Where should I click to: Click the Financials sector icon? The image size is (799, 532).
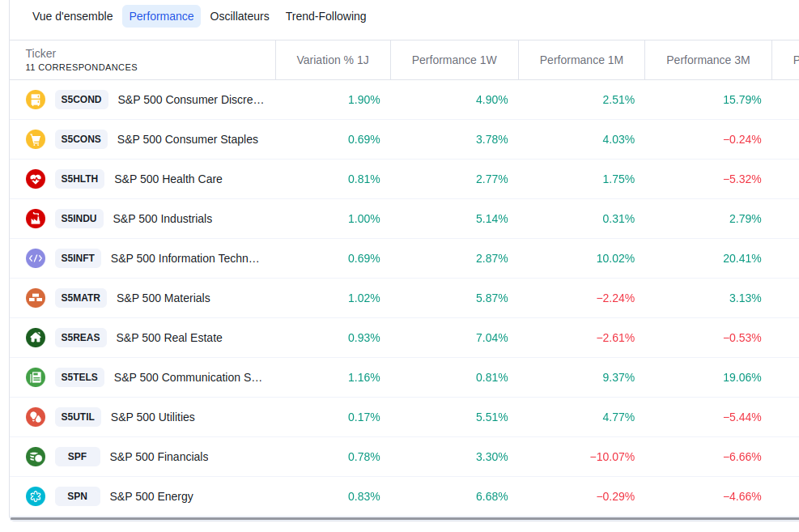[36, 457]
